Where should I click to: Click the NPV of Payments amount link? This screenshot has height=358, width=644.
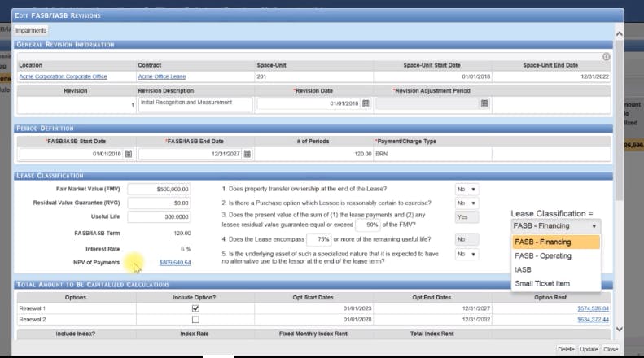(x=175, y=262)
